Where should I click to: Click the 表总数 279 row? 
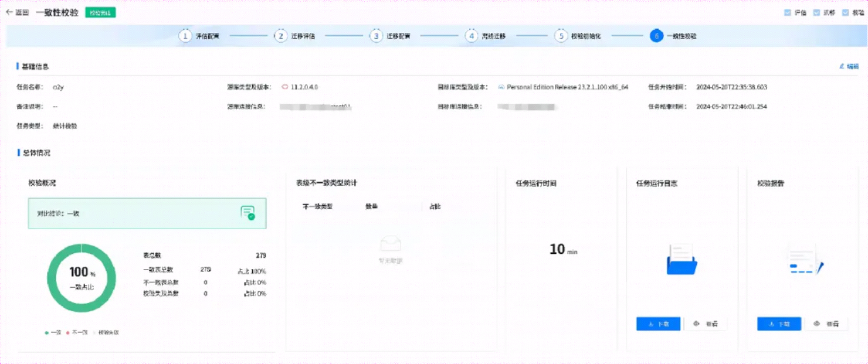click(x=204, y=256)
